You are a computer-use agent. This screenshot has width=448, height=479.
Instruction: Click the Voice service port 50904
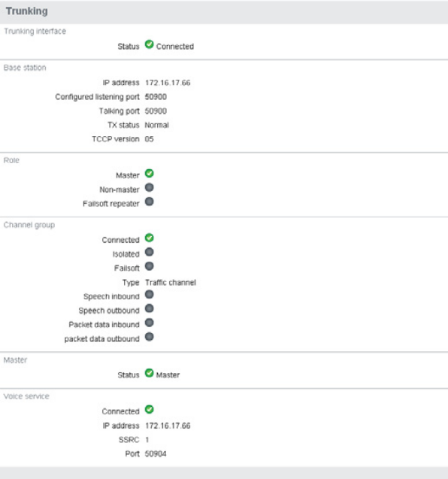click(x=156, y=454)
